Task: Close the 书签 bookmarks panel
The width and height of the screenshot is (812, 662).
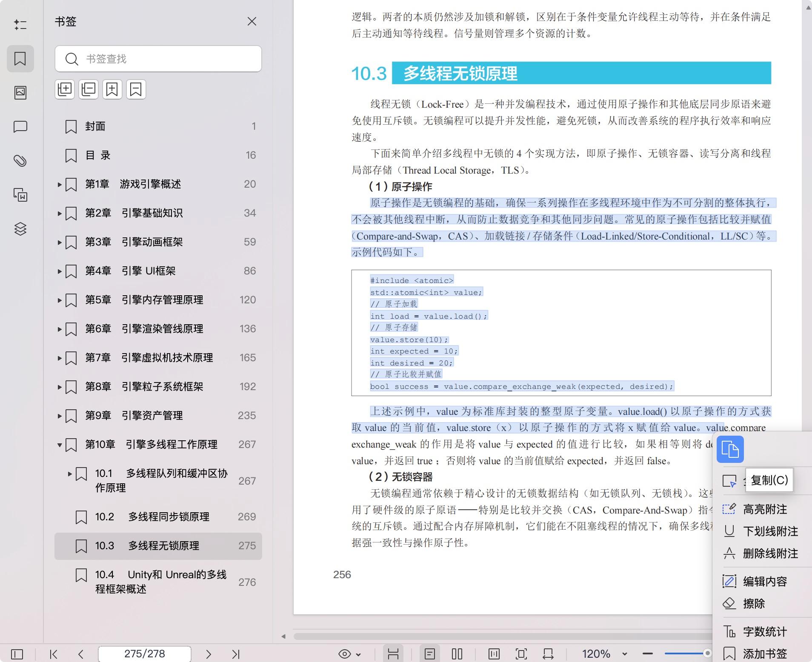Action: coord(252,21)
